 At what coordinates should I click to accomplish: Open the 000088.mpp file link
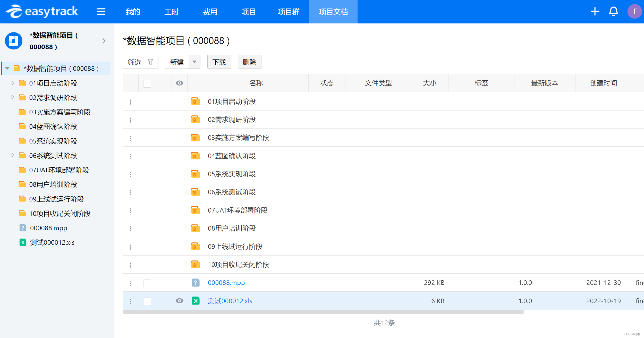(x=226, y=283)
